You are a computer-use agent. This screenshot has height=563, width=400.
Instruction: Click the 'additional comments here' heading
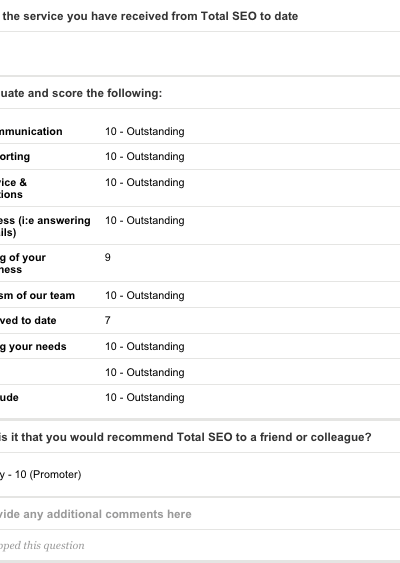(x=96, y=514)
